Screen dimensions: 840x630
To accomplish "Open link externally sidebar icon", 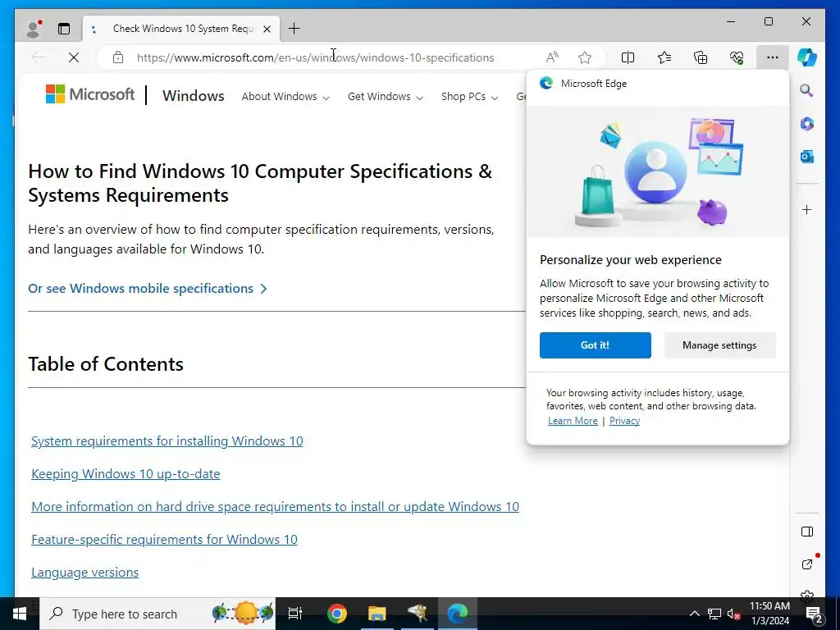I will (x=807, y=564).
